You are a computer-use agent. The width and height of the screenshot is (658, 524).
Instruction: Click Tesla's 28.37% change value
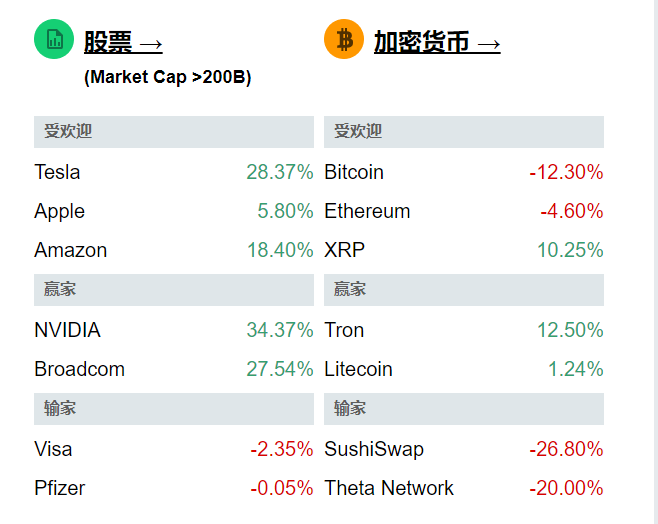pyautogui.click(x=280, y=172)
